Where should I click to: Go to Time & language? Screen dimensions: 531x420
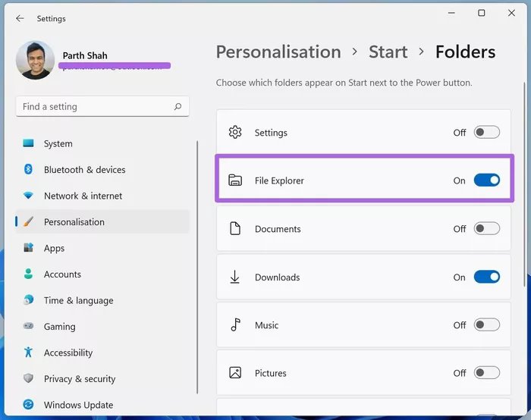pos(102,300)
